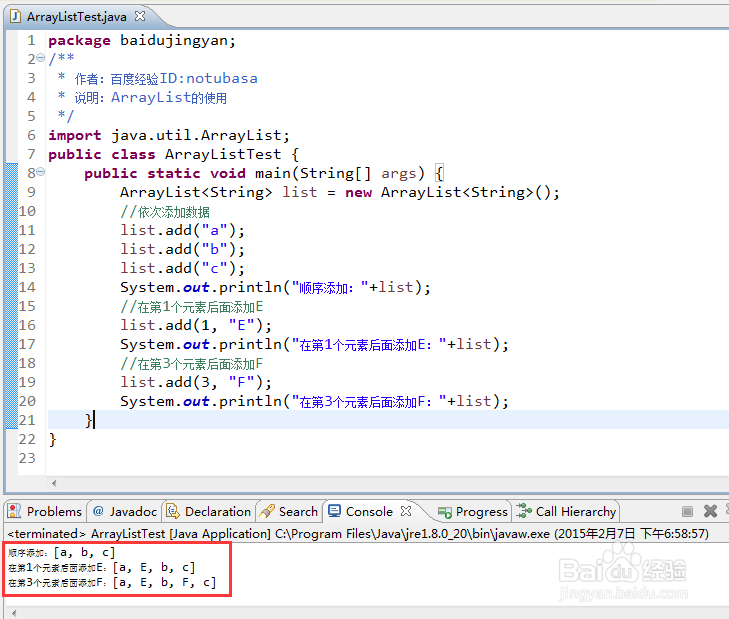This screenshot has width=729, height=619.
Task: Click the comment on line 15
Action: [x=192, y=306]
